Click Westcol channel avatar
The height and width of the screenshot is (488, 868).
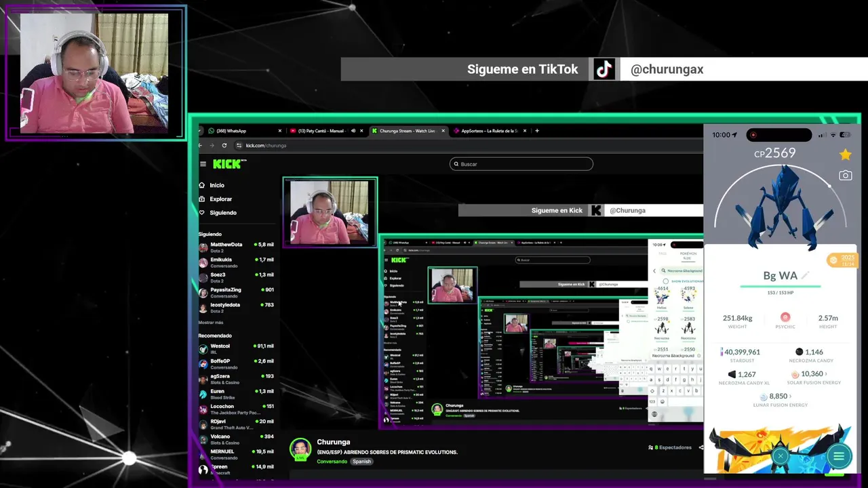[203, 349]
